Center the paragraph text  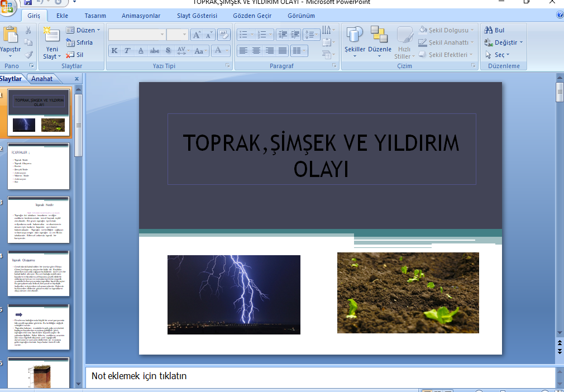coord(256,51)
